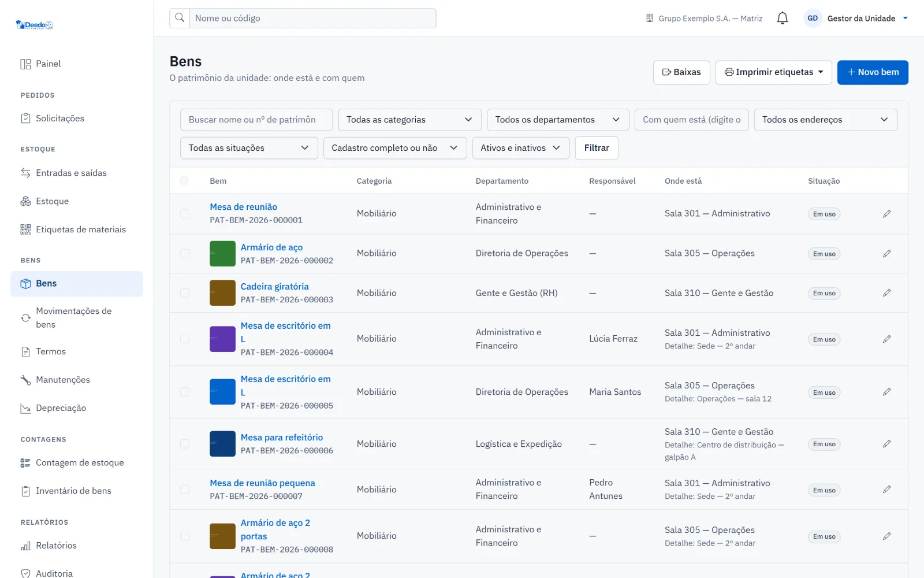The height and width of the screenshot is (578, 924).
Task: Select all rows with header checkbox
Action: click(184, 181)
